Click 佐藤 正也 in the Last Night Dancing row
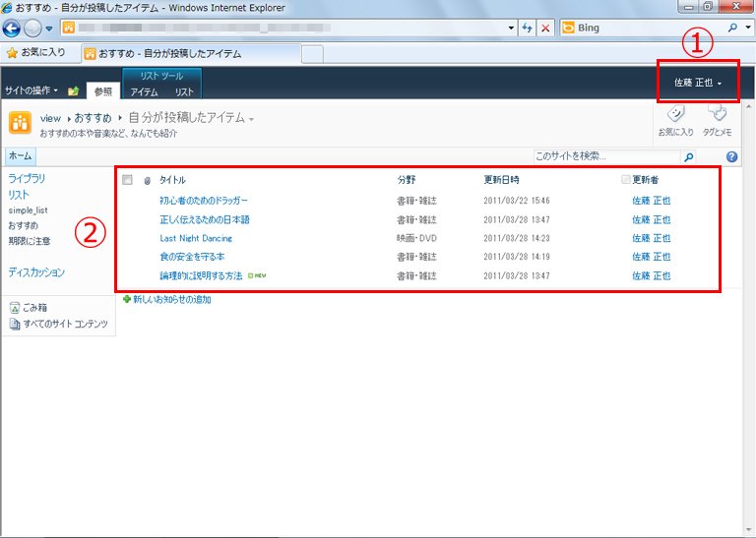This screenshot has width=756, height=538. point(652,238)
